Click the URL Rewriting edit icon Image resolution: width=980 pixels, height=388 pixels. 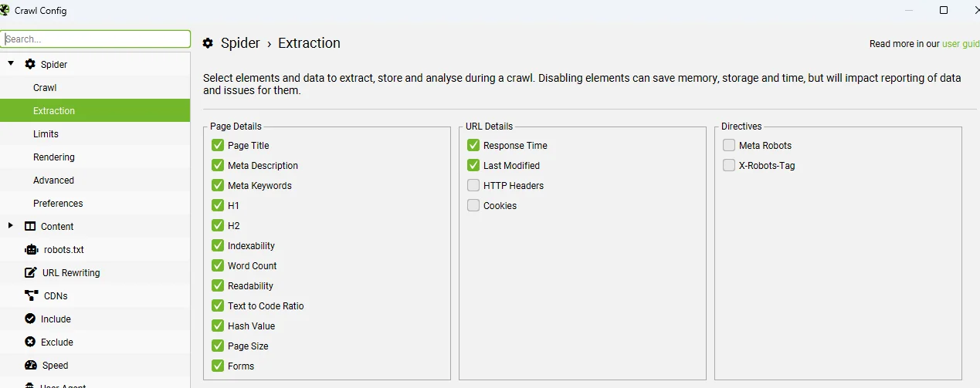tap(31, 272)
